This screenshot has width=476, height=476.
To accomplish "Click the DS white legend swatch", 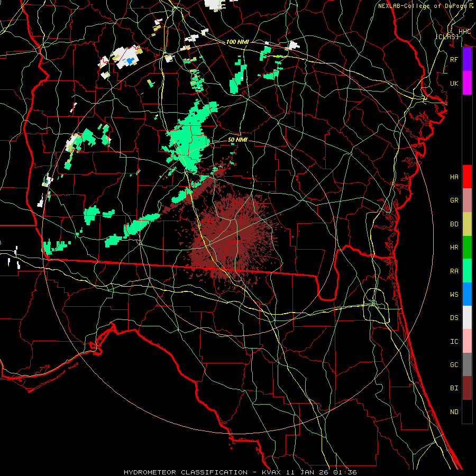I will pyautogui.click(x=467, y=317).
